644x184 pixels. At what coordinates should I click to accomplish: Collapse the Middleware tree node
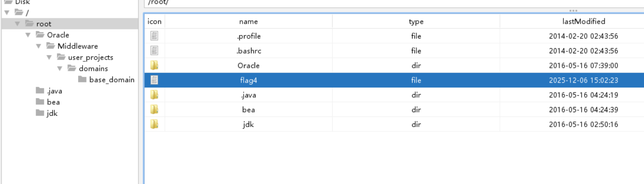38,46
